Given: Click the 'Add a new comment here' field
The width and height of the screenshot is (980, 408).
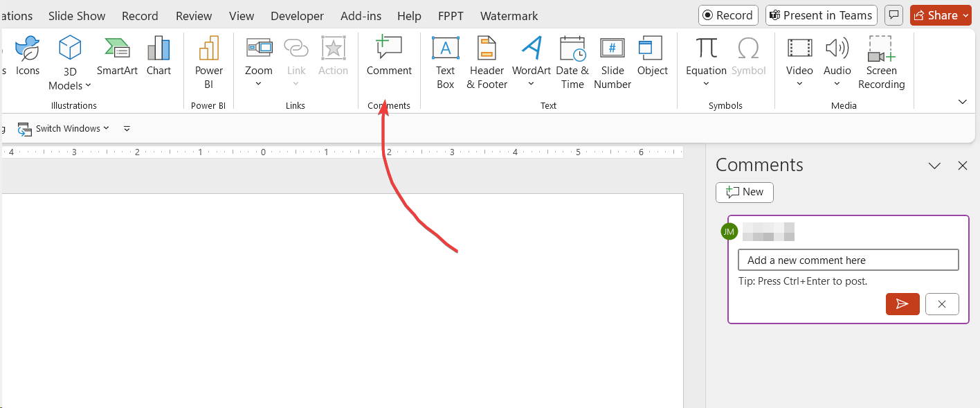Looking at the screenshot, I should pos(849,260).
